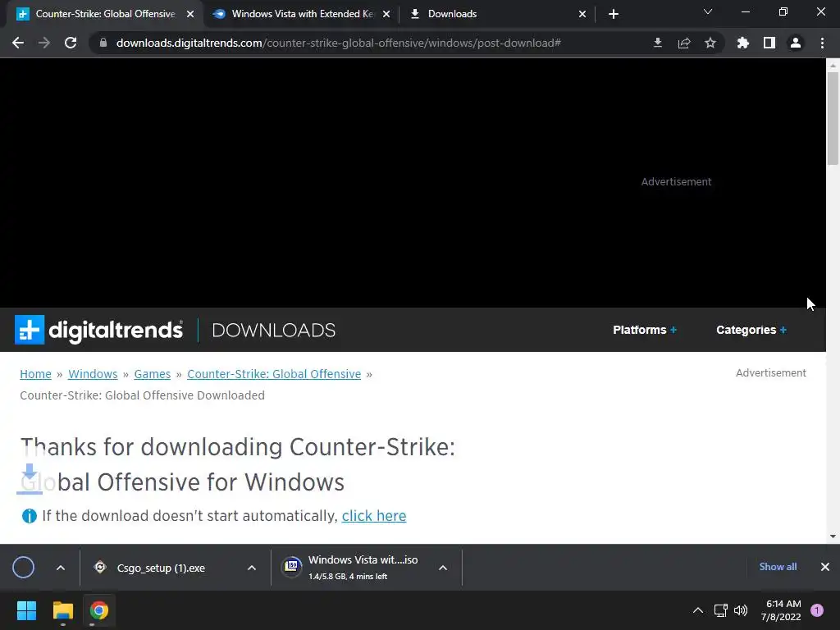Open the notification badge in the taskbar
840x630 pixels.
click(817, 610)
